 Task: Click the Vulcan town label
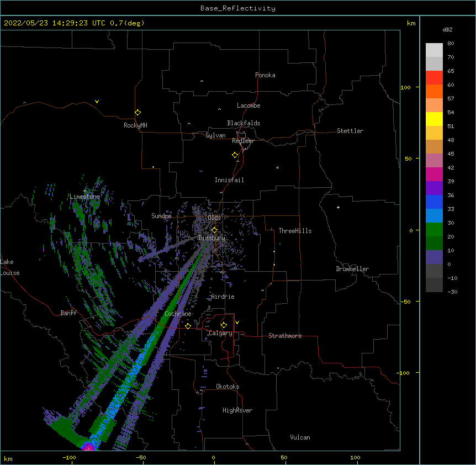click(x=300, y=437)
